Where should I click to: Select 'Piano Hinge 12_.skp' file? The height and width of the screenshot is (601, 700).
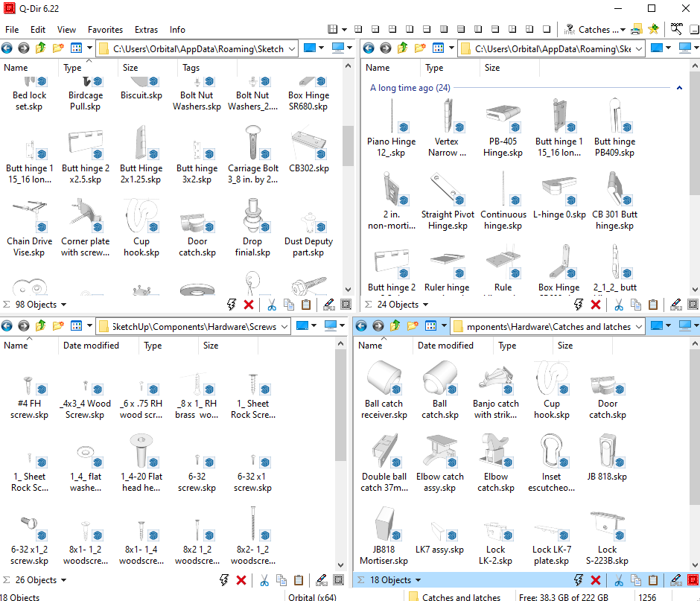point(392,127)
